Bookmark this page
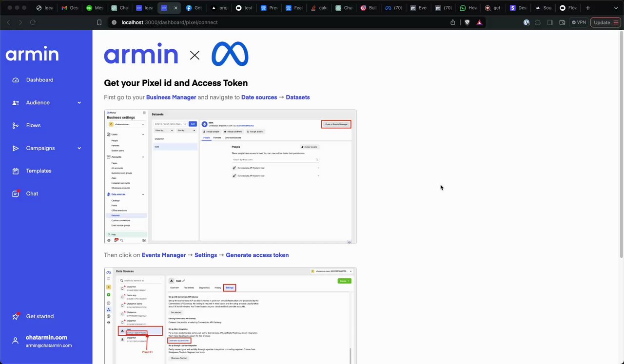This screenshot has width=624, height=364. (x=99, y=22)
